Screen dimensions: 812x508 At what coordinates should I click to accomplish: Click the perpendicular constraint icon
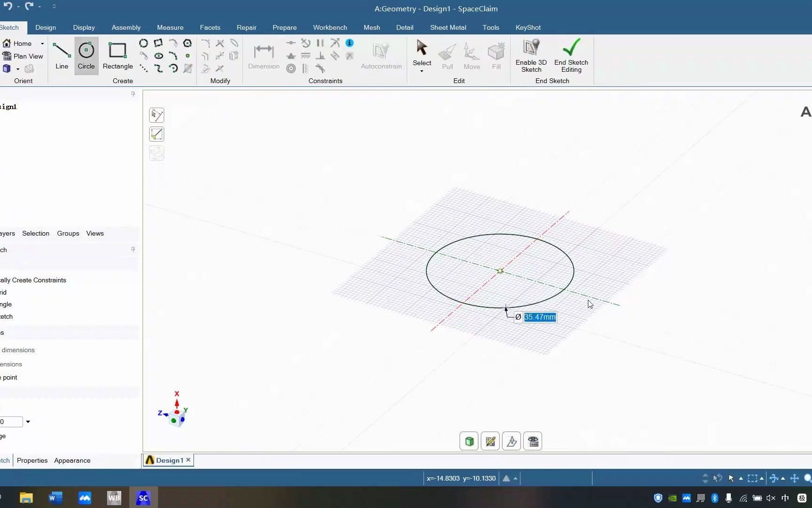click(320, 56)
